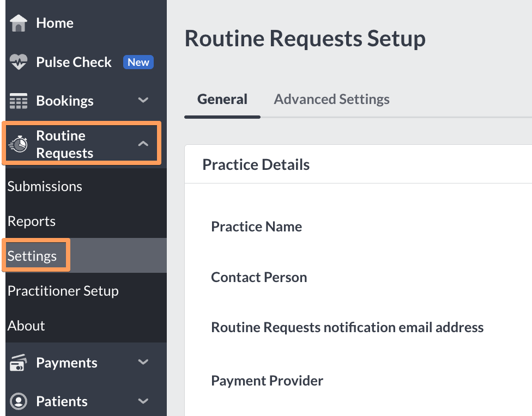This screenshot has height=416, width=532.
Task: Click the blue New badge
Action: pyautogui.click(x=138, y=62)
